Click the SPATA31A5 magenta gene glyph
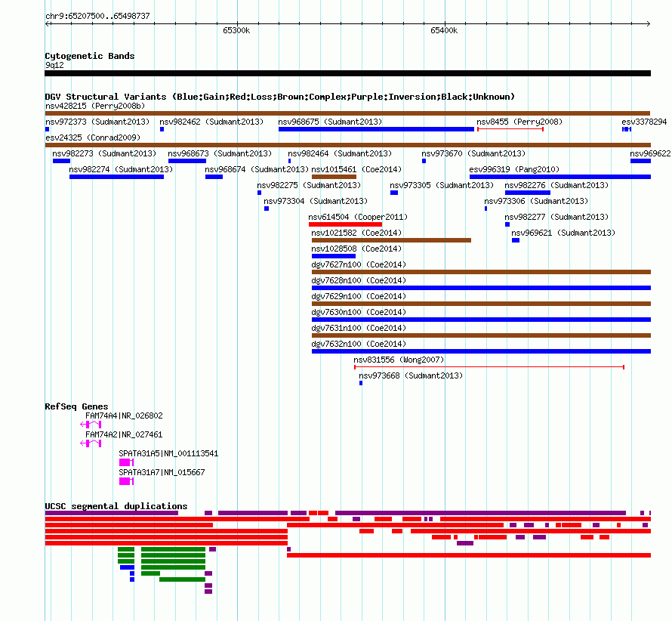The image size is (672, 621). pyautogui.click(x=126, y=462)
